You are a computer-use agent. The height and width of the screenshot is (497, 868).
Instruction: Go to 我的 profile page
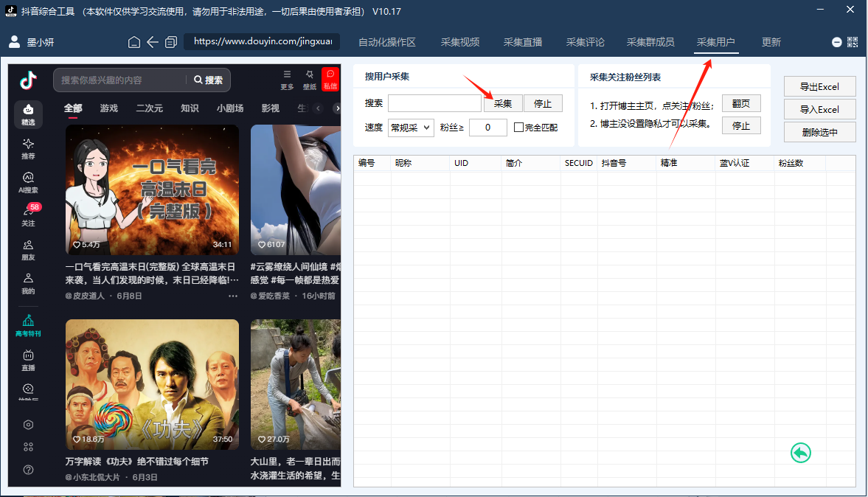pyautogui.click(x=28, y=284)
